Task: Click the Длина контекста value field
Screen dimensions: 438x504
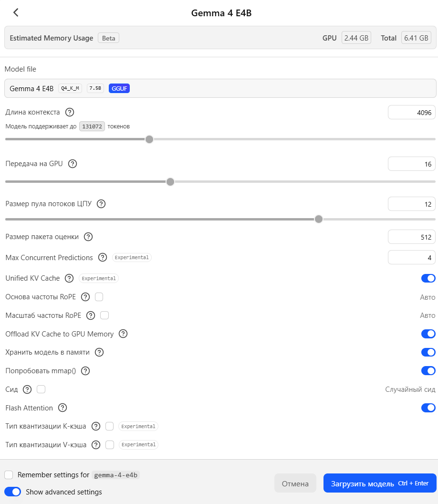Action: [x=411, y=113]
